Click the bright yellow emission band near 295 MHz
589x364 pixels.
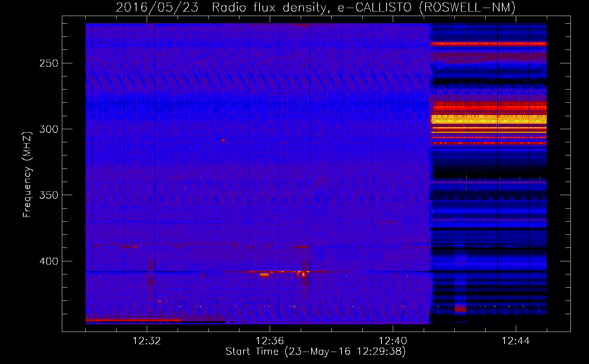489,119
